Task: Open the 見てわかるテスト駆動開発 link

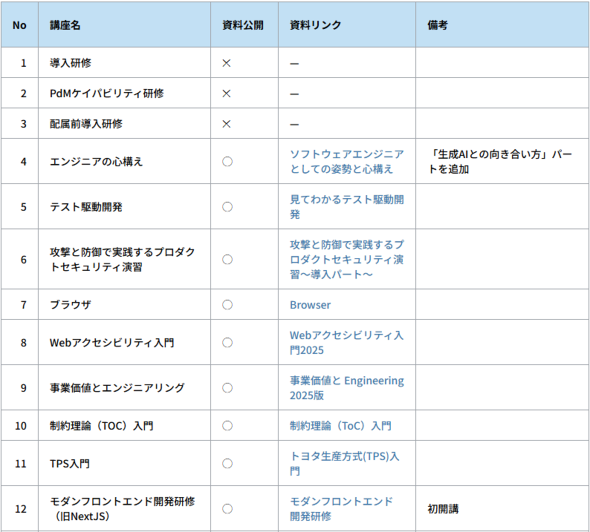Action: [x=347, y=207]
